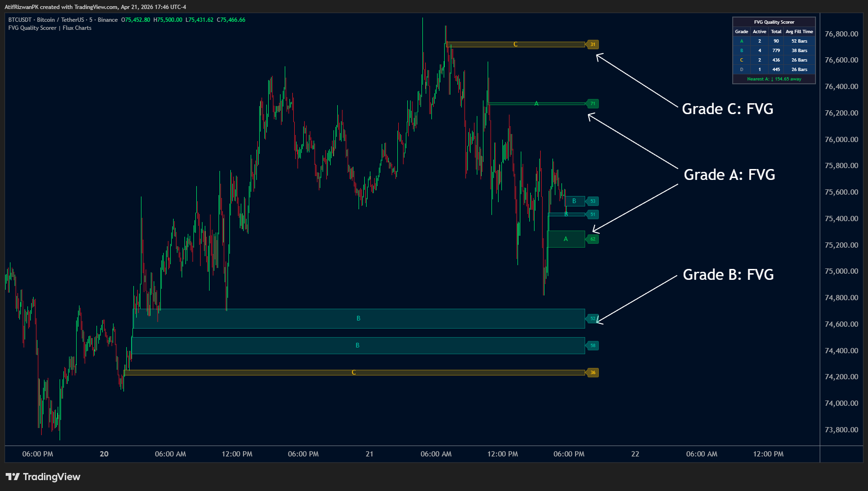
Task: Click the close value C75,466.66
Action: click(x=231, y=20)
